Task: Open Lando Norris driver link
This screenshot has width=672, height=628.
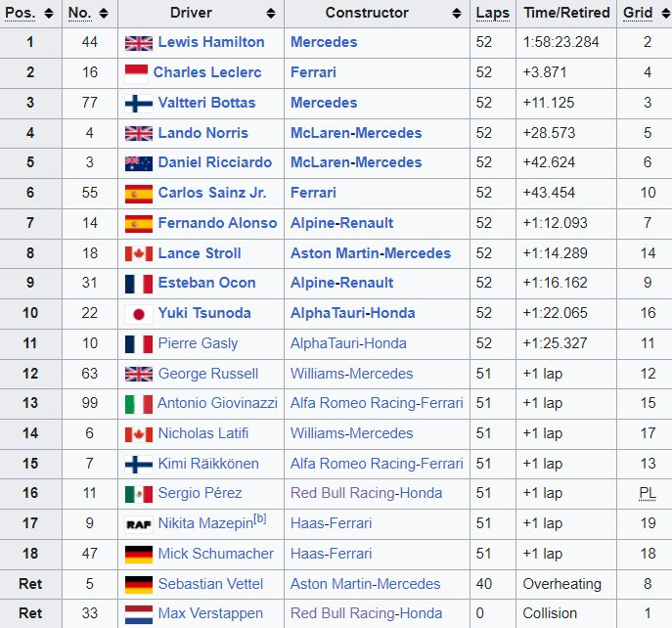Action: point(203,133)
